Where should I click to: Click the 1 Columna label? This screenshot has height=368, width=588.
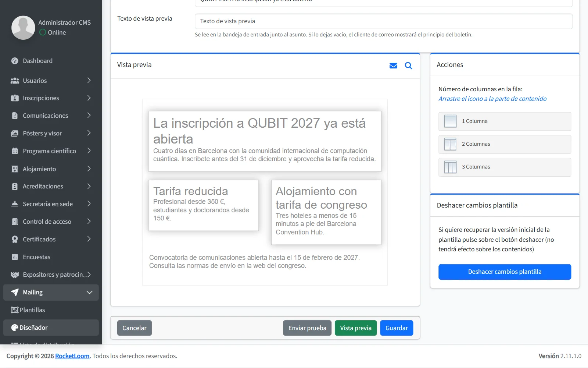475,121
